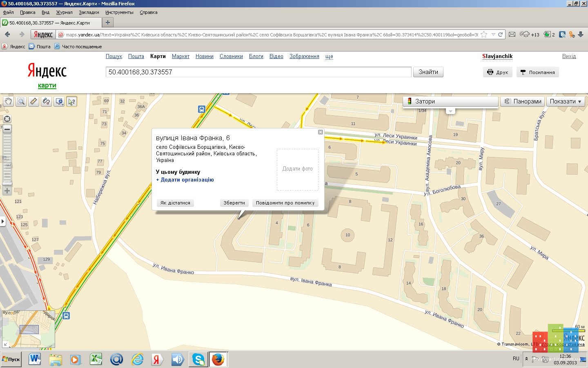Image resolution: width=588 pixels, height=368 pixels.
Task: Click the 'Знайти' search button
Action: point(428,72)
